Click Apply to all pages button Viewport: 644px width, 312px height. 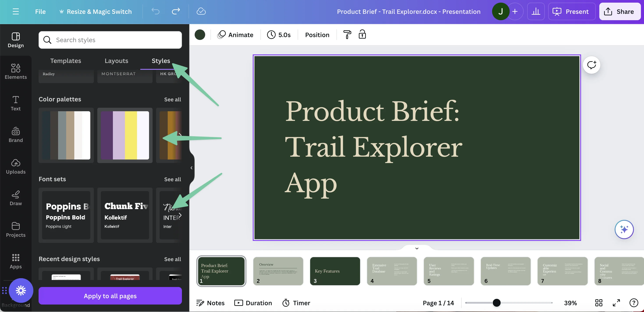click(110, 296)
